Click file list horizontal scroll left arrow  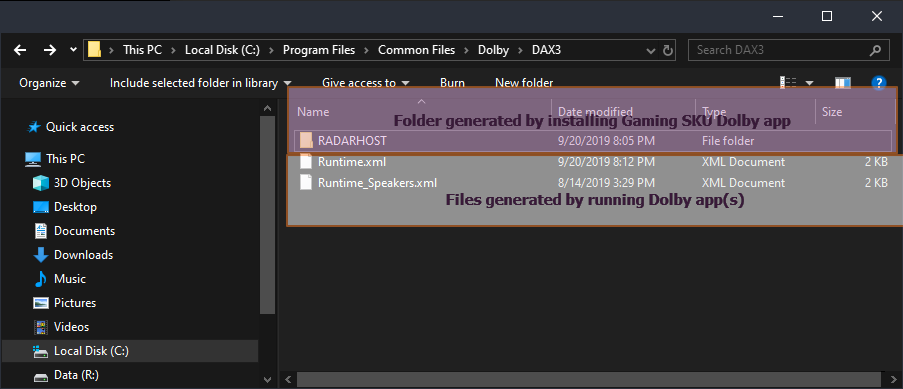[x=290, y=380]
